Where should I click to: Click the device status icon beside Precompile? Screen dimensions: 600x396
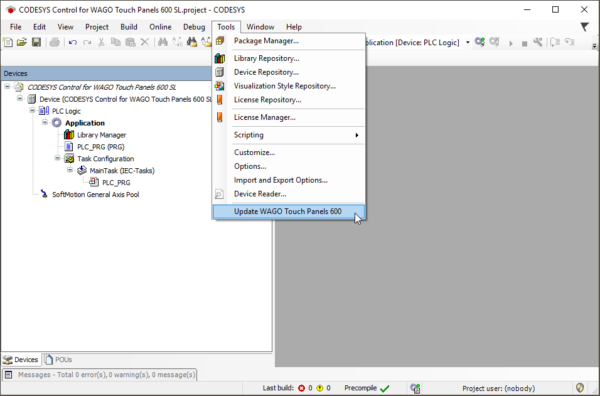415,388
